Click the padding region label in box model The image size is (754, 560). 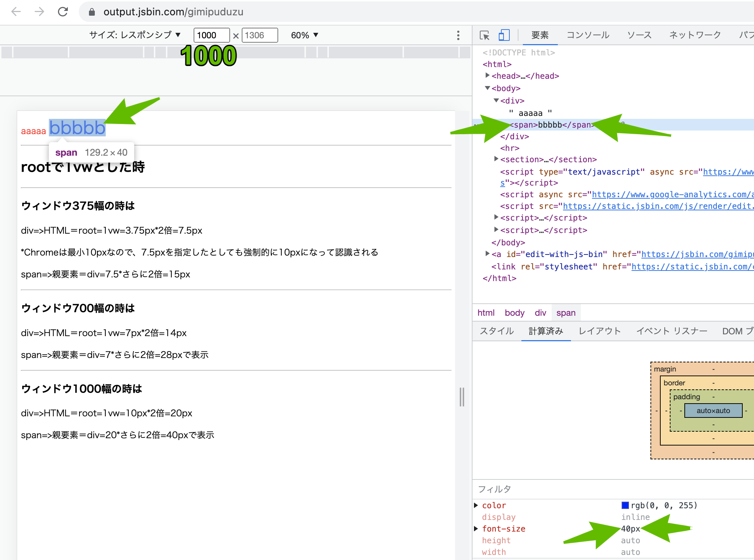click(687, 397)
